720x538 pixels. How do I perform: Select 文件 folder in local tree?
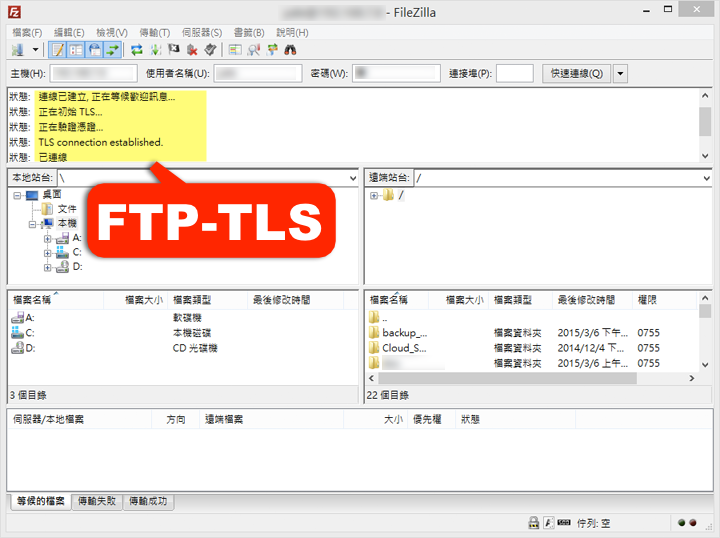coord(67,209)
